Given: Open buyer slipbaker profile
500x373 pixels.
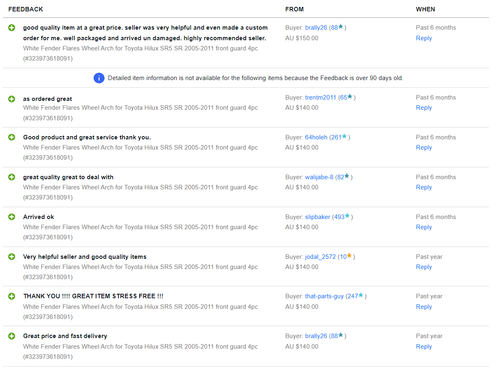Looking at the screenshot, I should pos(317,217).
